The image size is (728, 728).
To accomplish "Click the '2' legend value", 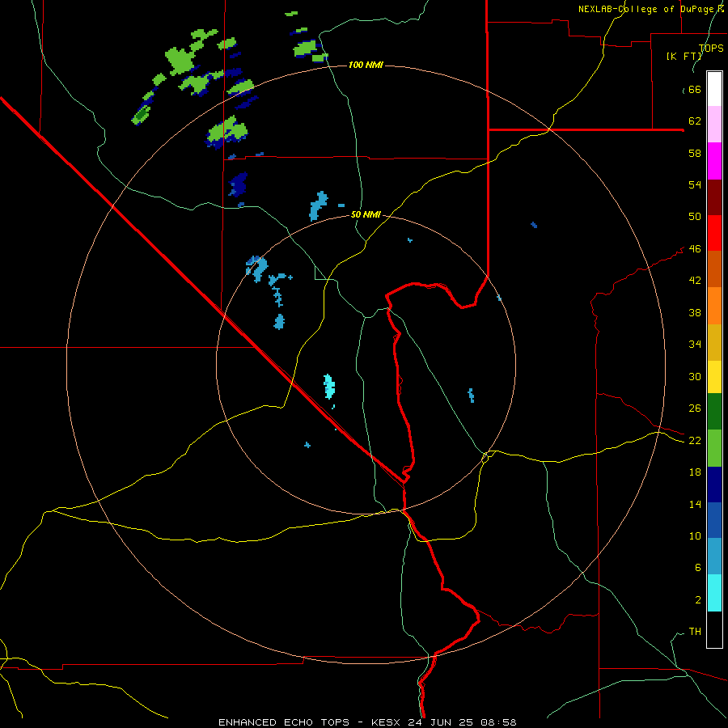I will pyautogui.click(x=698, y=600).
